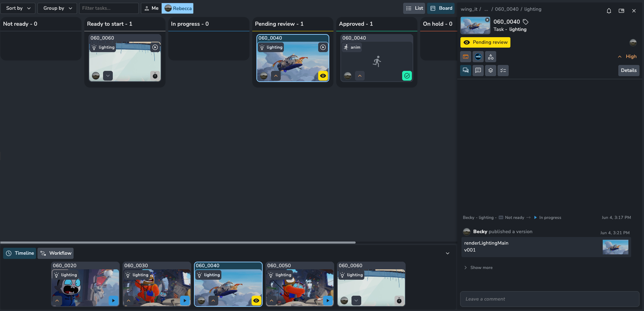Screen dimensions: 644x311
Task: Open the shapes/entities icon in details panel
Action: [491, 57]
